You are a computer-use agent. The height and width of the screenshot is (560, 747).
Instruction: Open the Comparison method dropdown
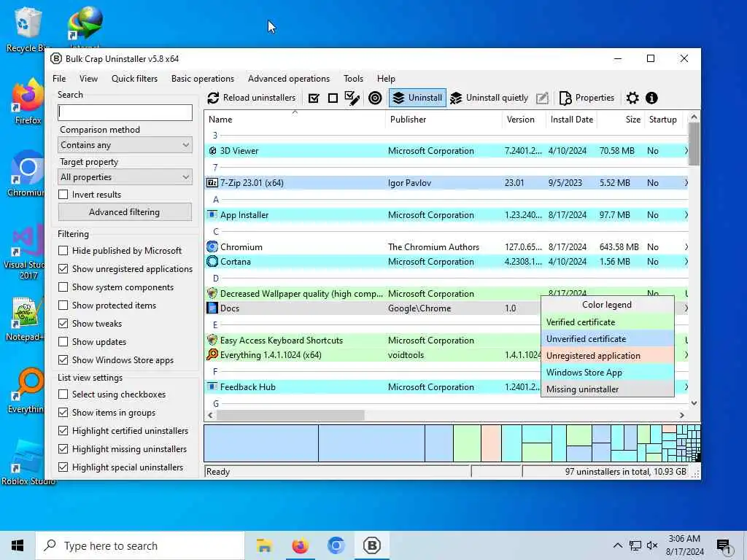pos(125,145)
